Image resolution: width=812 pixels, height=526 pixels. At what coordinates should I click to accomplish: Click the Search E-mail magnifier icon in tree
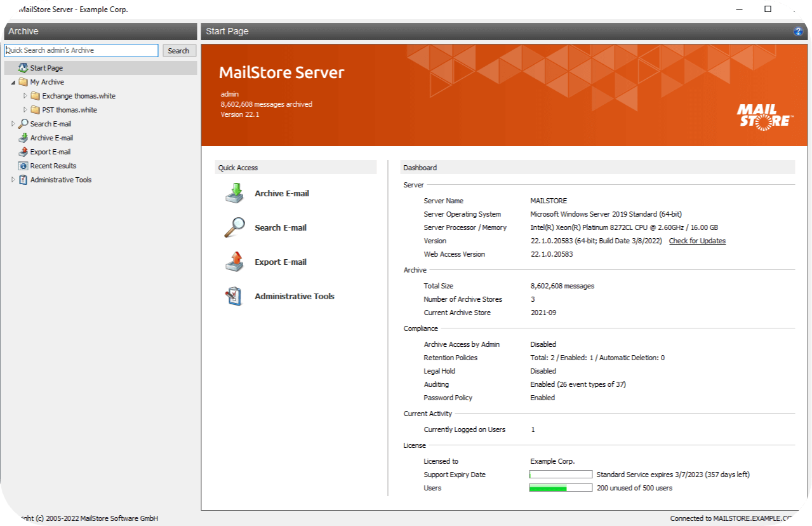coord(23,124)
